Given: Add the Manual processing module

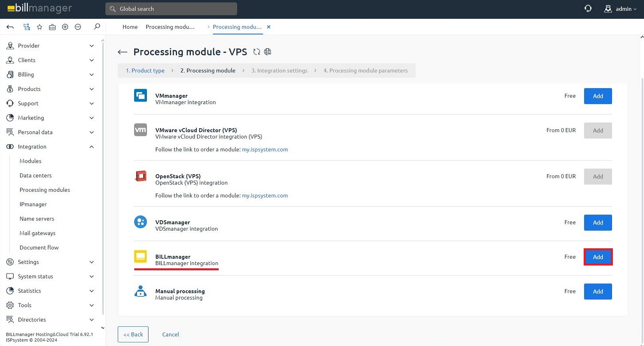Looking at the screenshot, I should [598, 292].
